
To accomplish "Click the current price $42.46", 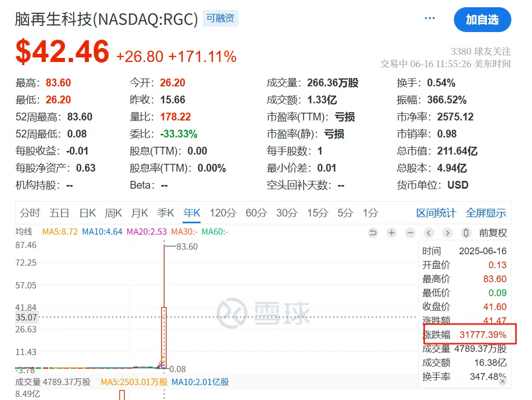I will point(63,52).
